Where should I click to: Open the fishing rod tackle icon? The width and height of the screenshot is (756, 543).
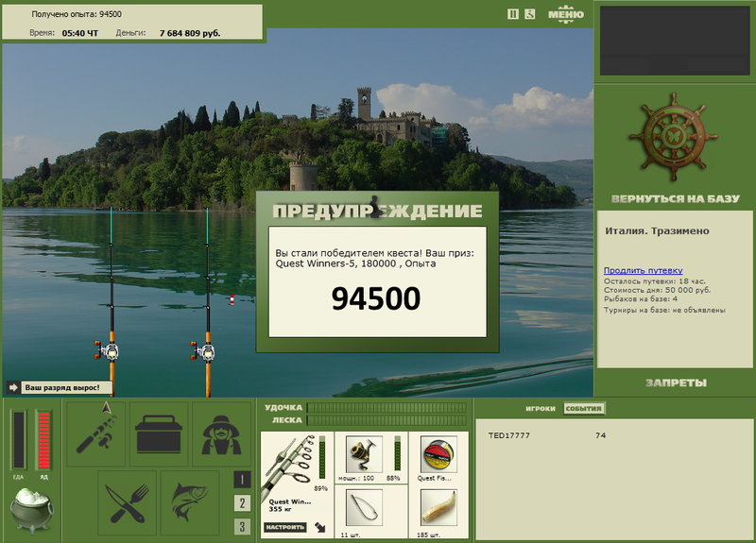tap(96, 434)
